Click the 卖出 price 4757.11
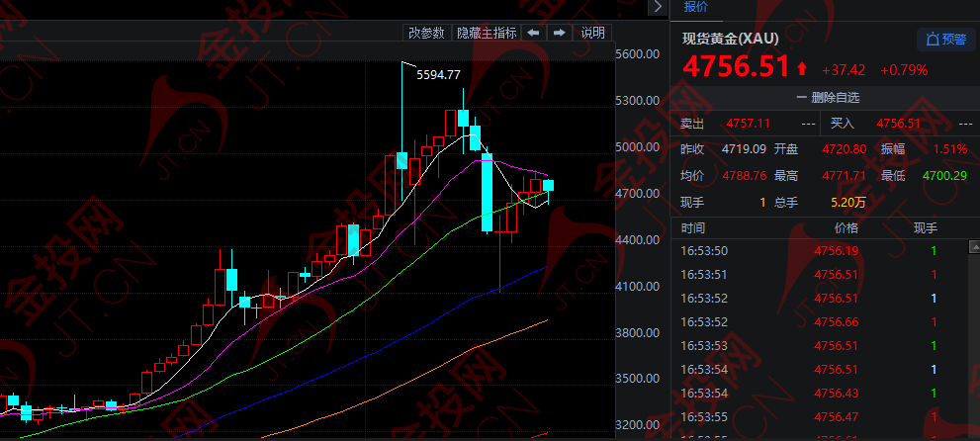 (748, 124)
